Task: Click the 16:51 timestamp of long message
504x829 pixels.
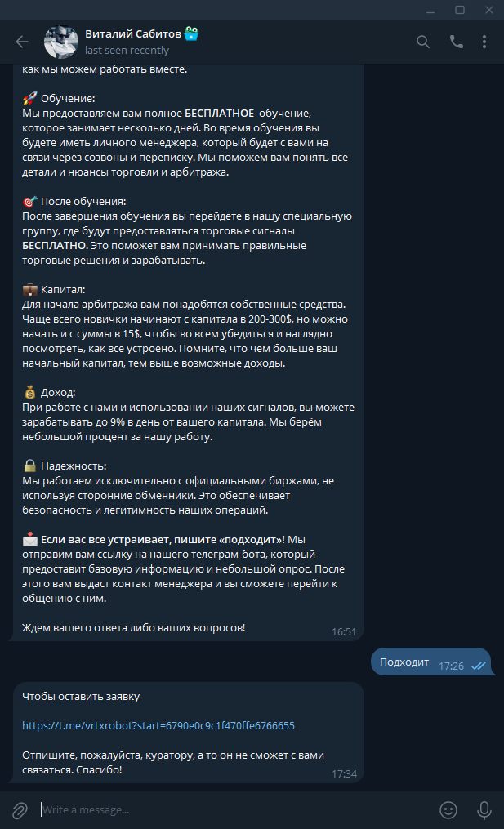Action: [344, 632]
